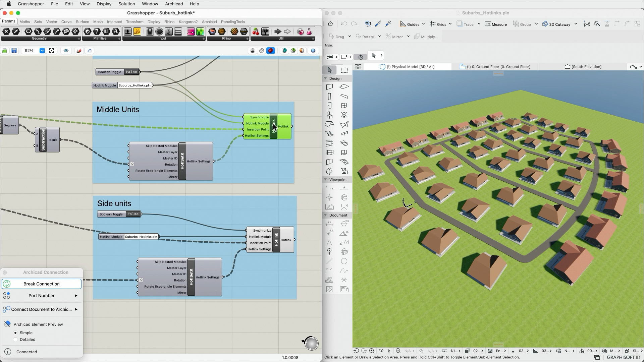The height and width of the screenshot is (362, 644).
Task: Select the Roof tool in Archicad's toolbox
Action: (x=329, y=124)
